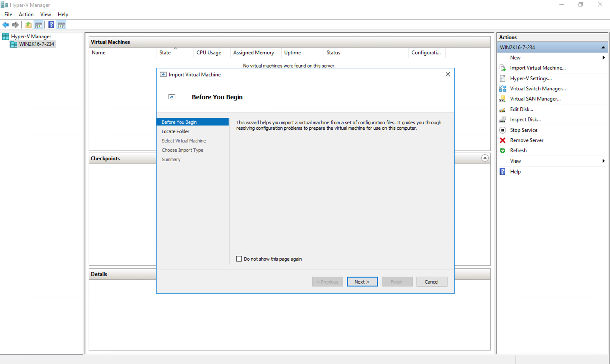Click the Import Virtual Machine dialog title icon
The width and height of the screenshot is (610, 364).
[163, 74]
